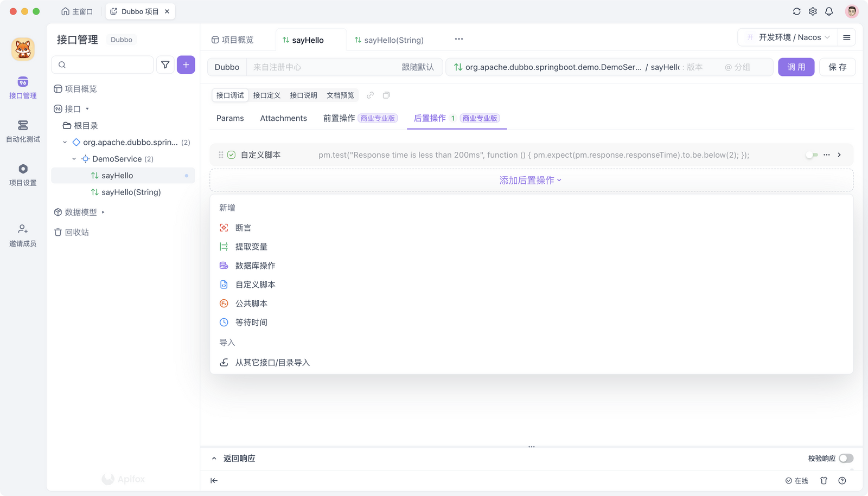Click the share link icon next to 文档预览
The height and width of the screenshot is (496, 868).
[x=371, y=95]
